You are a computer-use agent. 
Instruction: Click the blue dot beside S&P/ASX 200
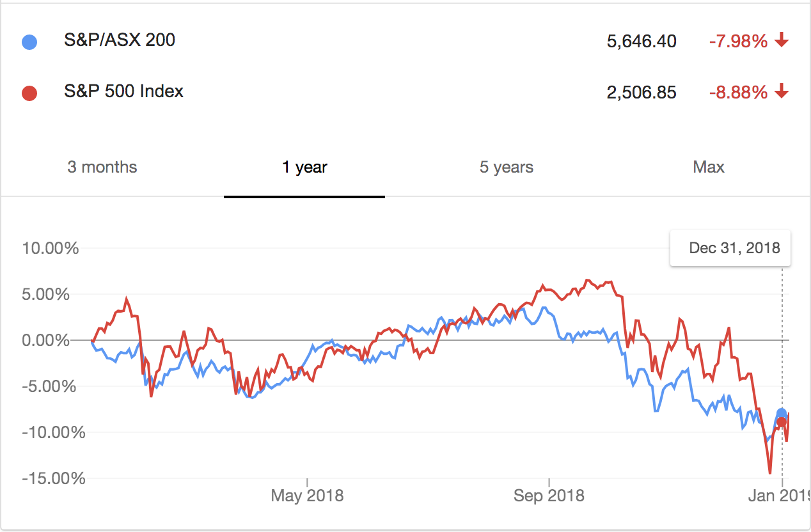click(29, 42)
